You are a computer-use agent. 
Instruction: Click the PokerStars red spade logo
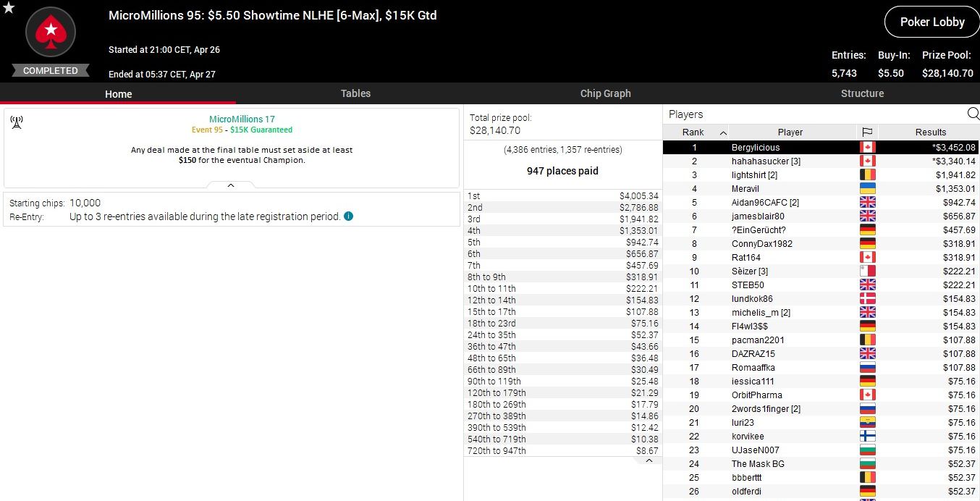click(51, 32)
